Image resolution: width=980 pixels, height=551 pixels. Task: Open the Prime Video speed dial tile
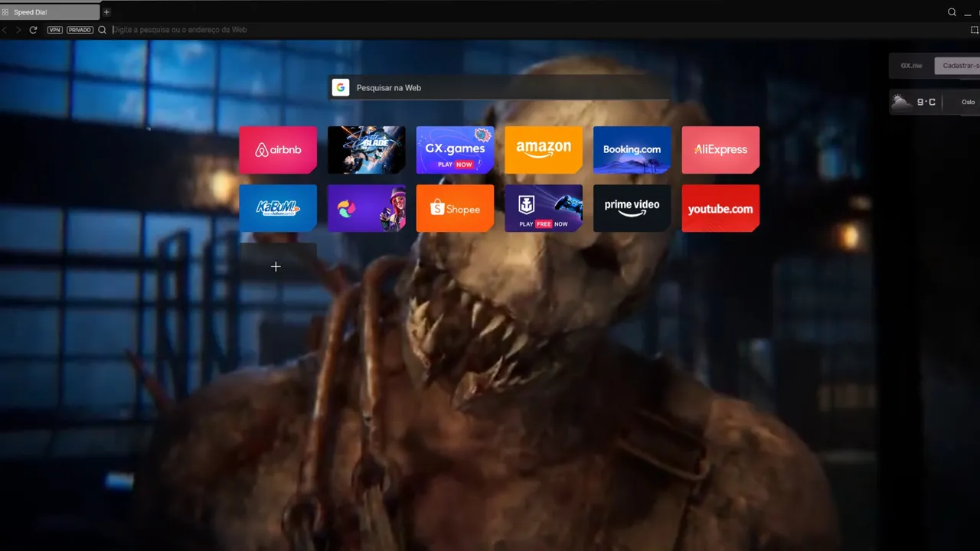pyautogui.click(x=632, y=208)
